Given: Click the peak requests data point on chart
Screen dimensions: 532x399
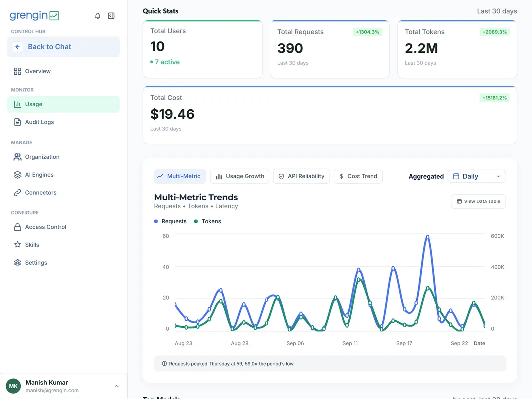Looking at the screenshot, I should click(x=428, y=237).
